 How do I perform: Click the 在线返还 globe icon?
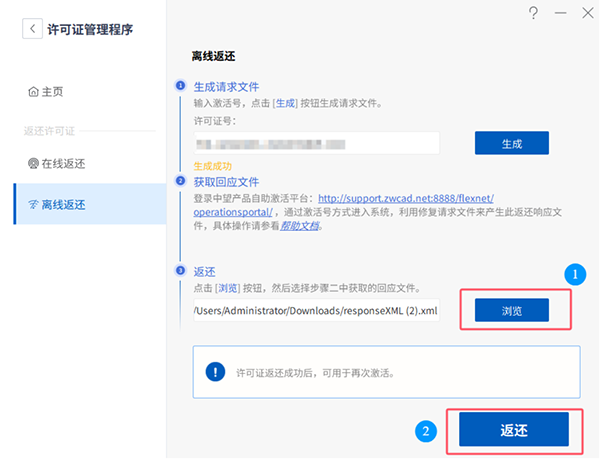click(33, 164)
